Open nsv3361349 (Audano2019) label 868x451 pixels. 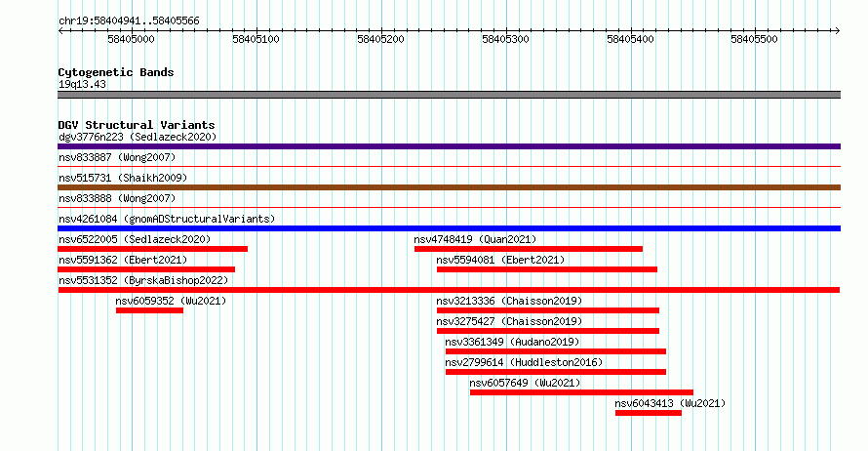click(512, 342)
